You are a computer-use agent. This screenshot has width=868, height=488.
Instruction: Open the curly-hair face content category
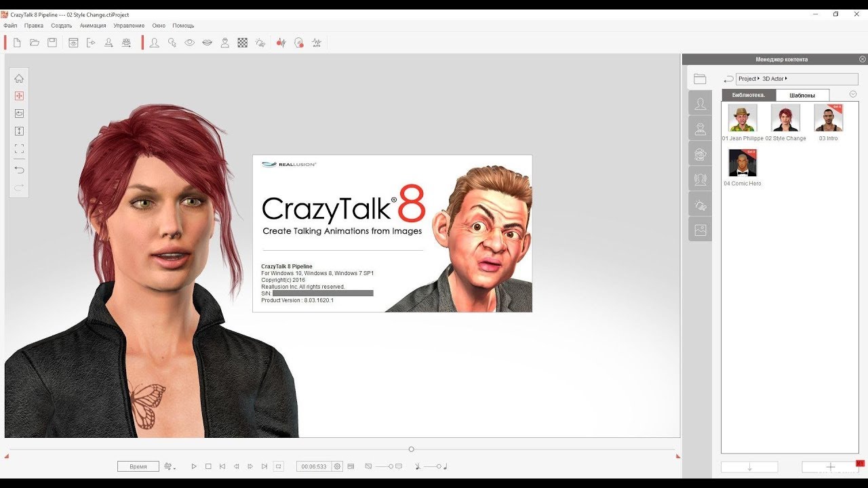click(700, 154)
